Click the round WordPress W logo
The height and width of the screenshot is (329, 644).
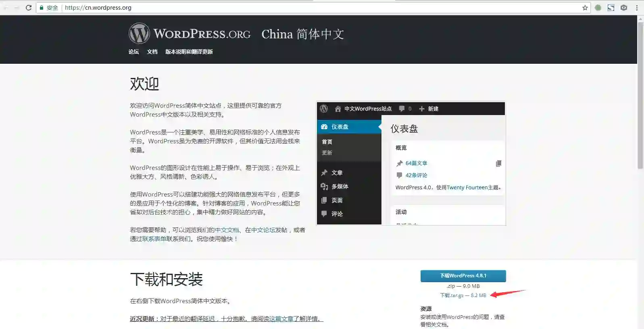point(139,33)
